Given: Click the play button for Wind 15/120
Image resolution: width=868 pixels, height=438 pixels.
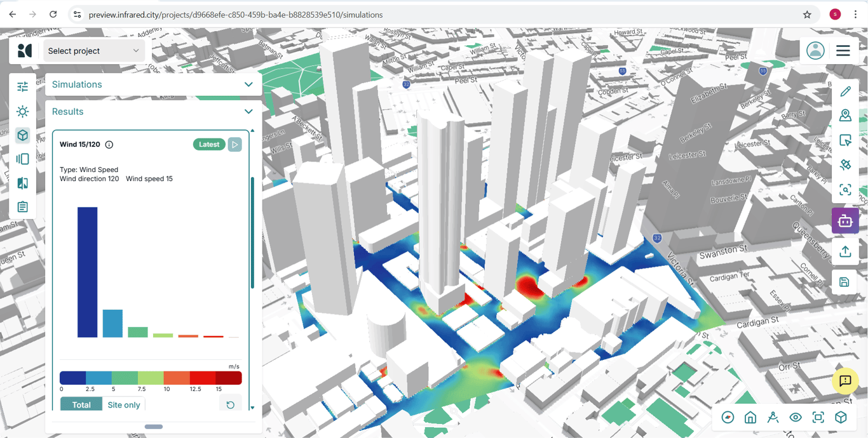Looking at the screenshot, I should pos(235,145).
